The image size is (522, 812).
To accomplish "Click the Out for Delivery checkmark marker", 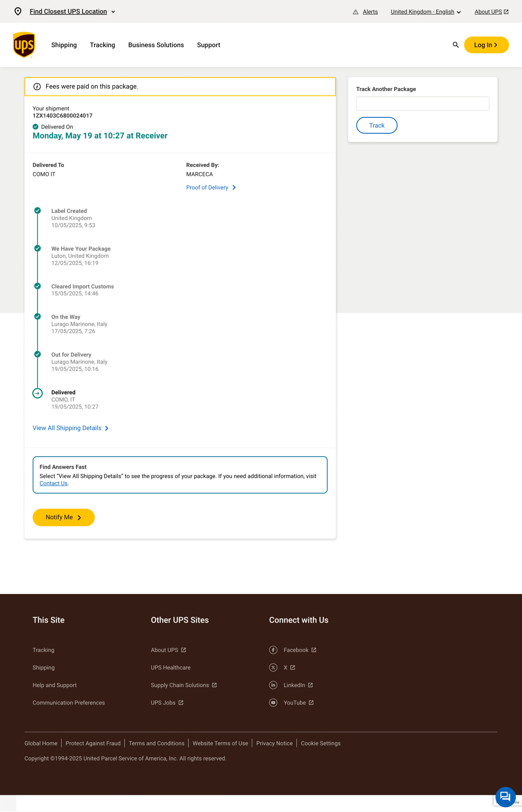I will pos(38,354).
